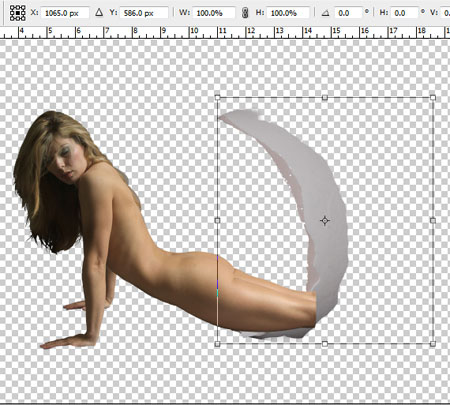The image size is (450, 405).
Task: Click the top-right corner transform handle
Action: pyautogui.click(x=433, y=97)
